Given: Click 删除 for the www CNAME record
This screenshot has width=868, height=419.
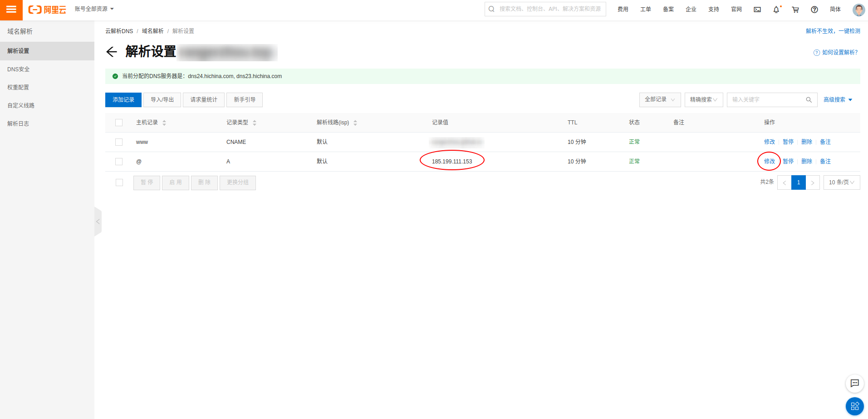Looking at the screenshot, I should 807,142.
